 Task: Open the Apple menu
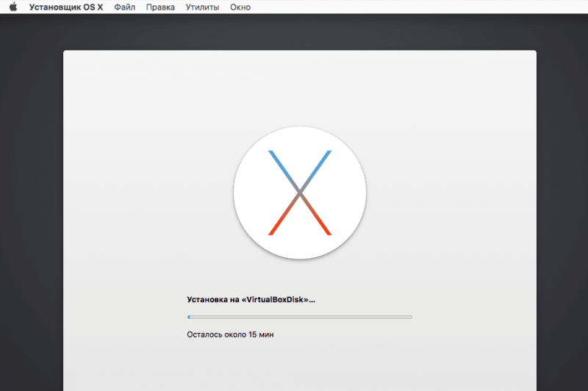[13, 7]
